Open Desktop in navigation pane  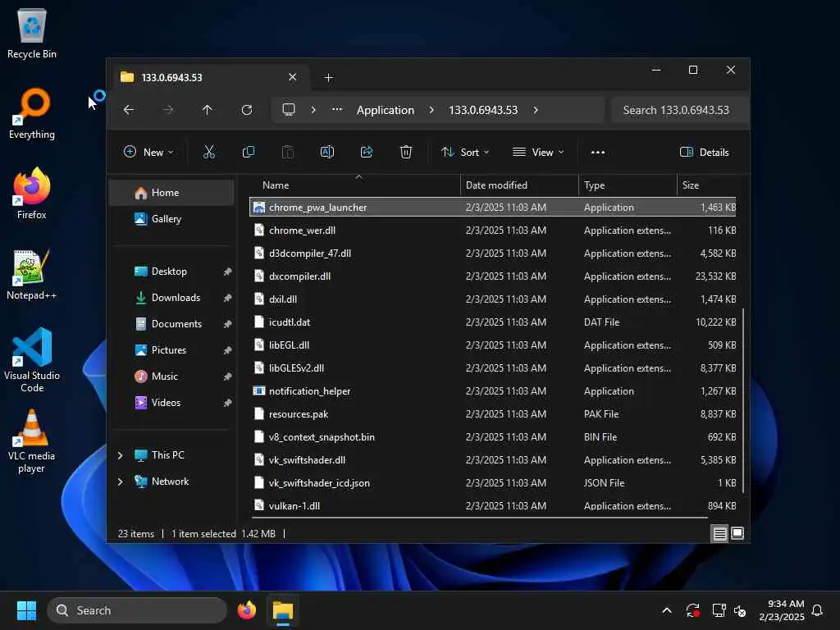[171, 272]
